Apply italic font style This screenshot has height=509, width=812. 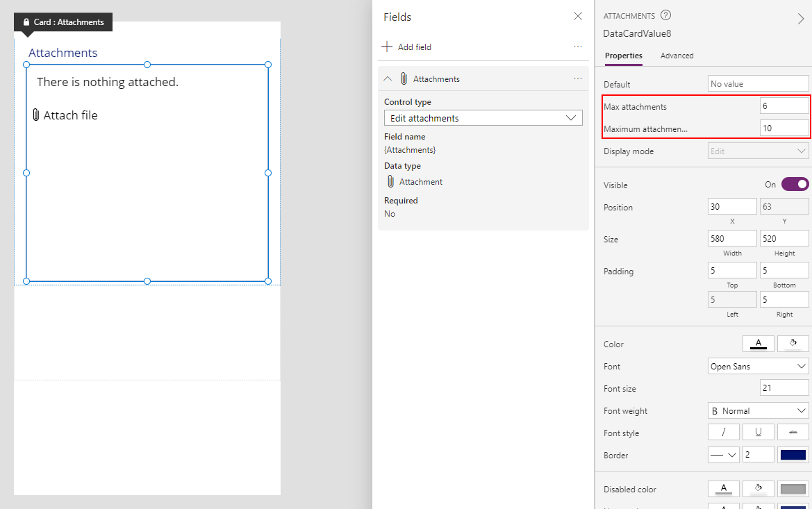(x=723, y=431)
